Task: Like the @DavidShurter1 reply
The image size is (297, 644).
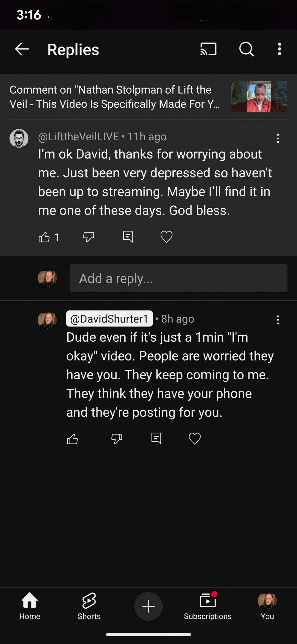Action: coord(72,439)
